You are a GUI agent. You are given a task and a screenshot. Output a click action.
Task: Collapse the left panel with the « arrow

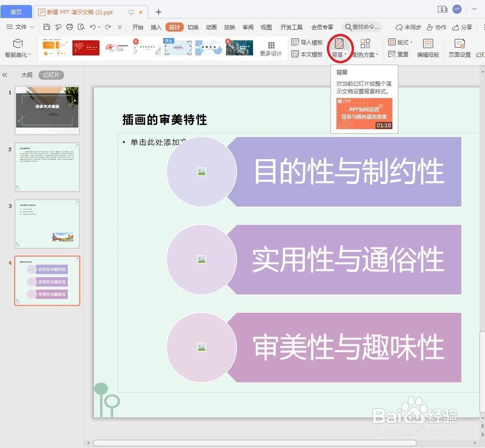click(x=6, y=75)
